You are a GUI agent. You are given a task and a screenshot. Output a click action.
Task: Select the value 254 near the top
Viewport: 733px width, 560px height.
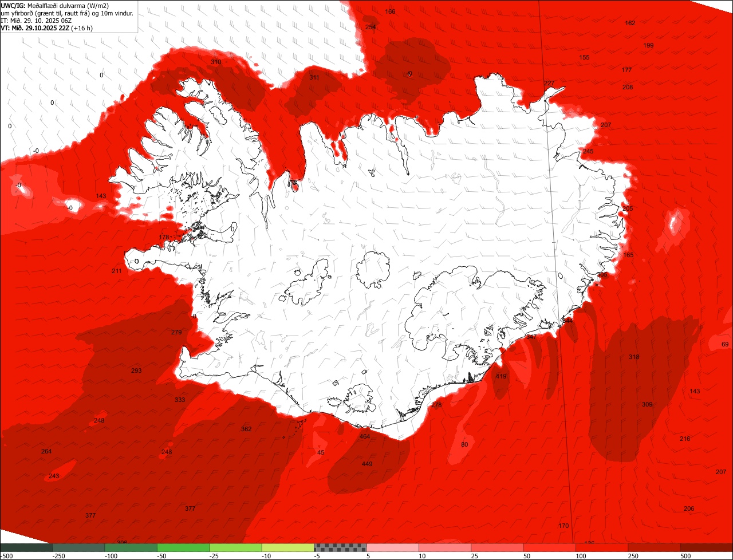pos(371,27)
